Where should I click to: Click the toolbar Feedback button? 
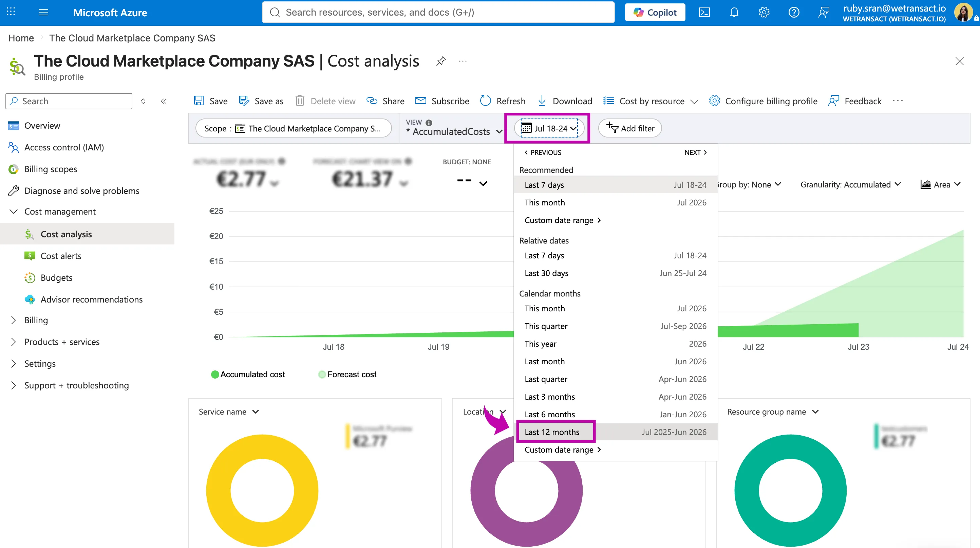855,101
